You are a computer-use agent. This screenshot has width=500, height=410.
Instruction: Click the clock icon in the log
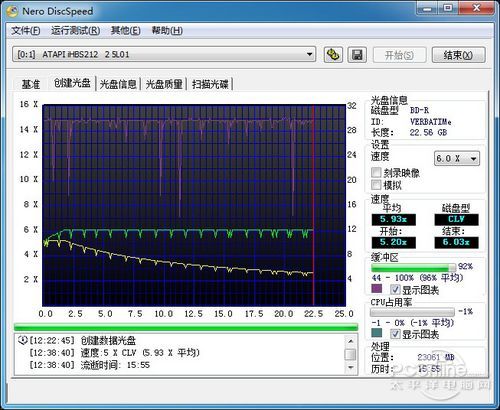point(23,340)
